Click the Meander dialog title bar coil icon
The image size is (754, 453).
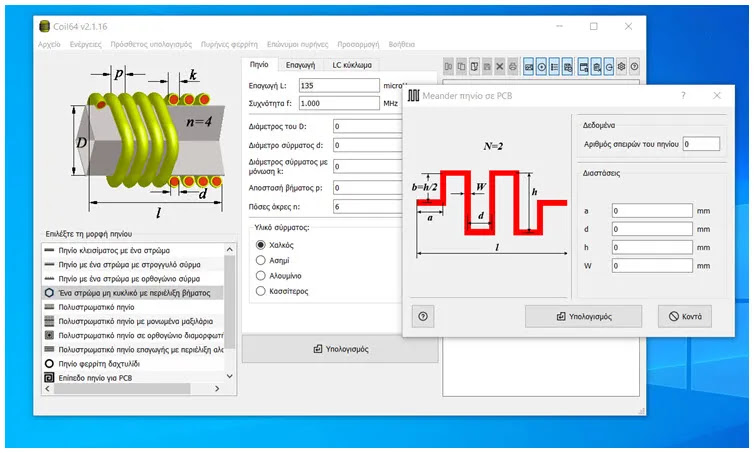point(414,95)
